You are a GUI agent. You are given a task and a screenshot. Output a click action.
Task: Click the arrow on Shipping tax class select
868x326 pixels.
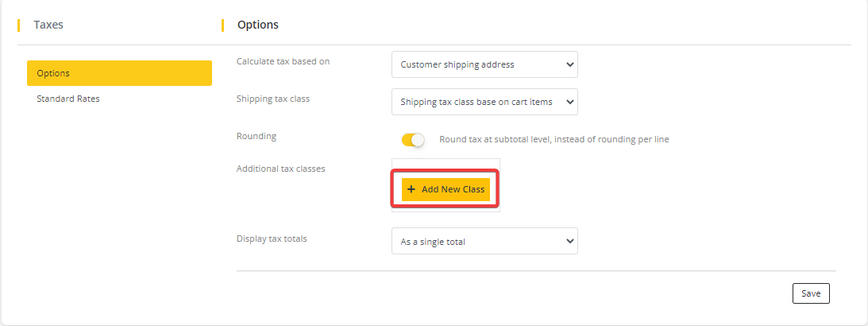(569, 102)
